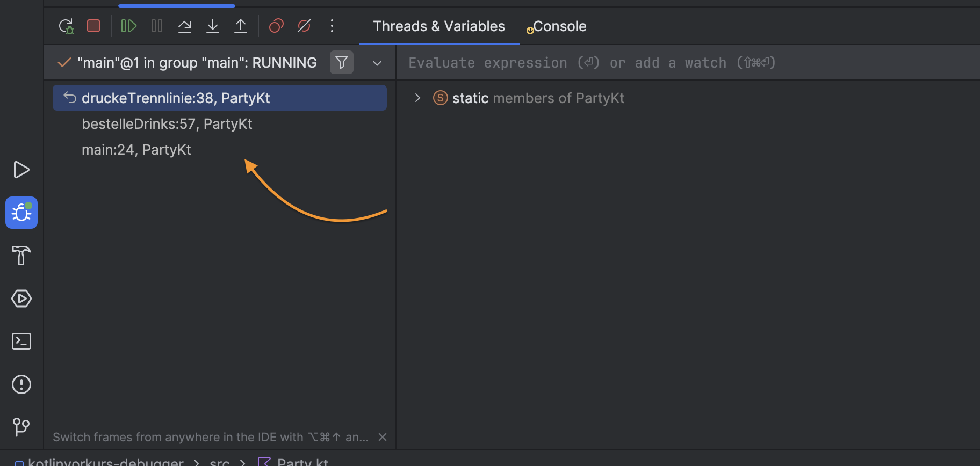Image resolution: width=980 pixels, height=466 pixels.
Task: Toggle Mute Breakpoints
Action: 304,26
